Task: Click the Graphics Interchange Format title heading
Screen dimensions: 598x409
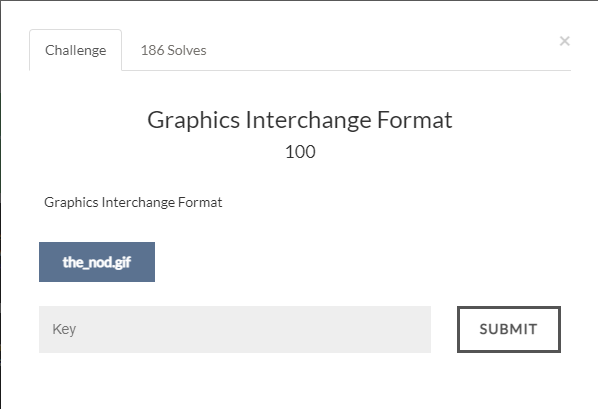Action: [x=300, y=120]
